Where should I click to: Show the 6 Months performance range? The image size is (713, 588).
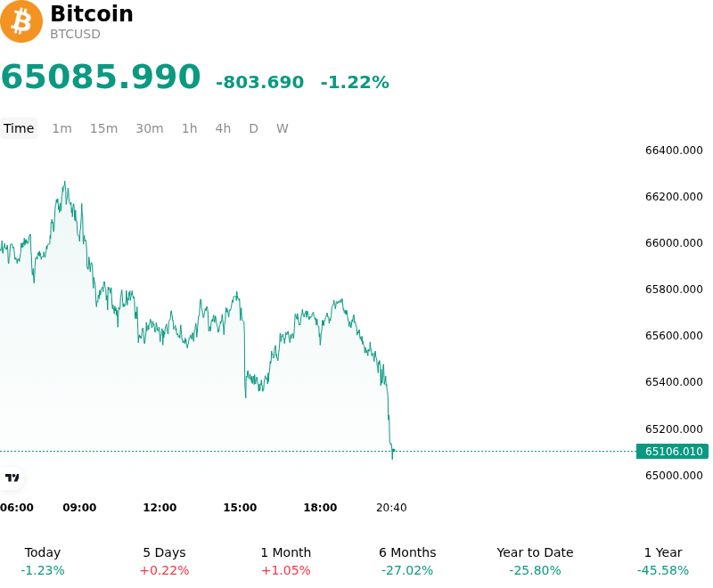tap(407, 561)
